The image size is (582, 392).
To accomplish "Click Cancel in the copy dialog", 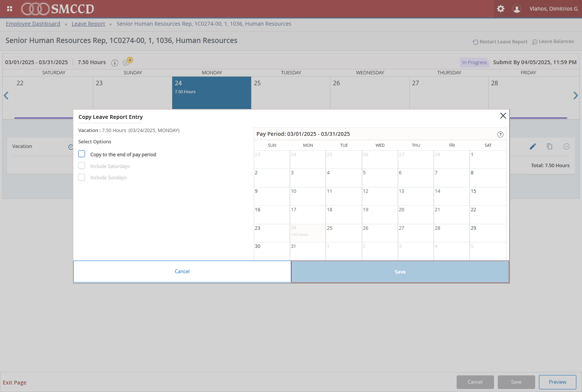I will pos(182,271).
